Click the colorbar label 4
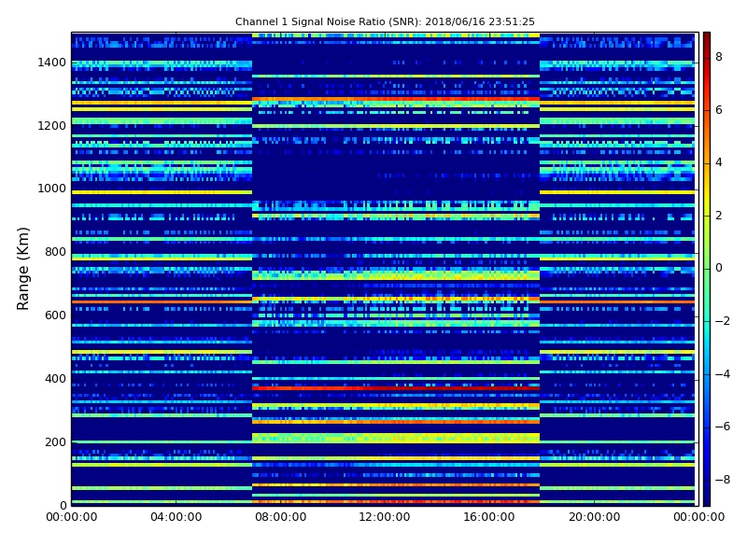The height and width of the screenshot is (560, 747). pyautogui.click(x=719, y=162)
